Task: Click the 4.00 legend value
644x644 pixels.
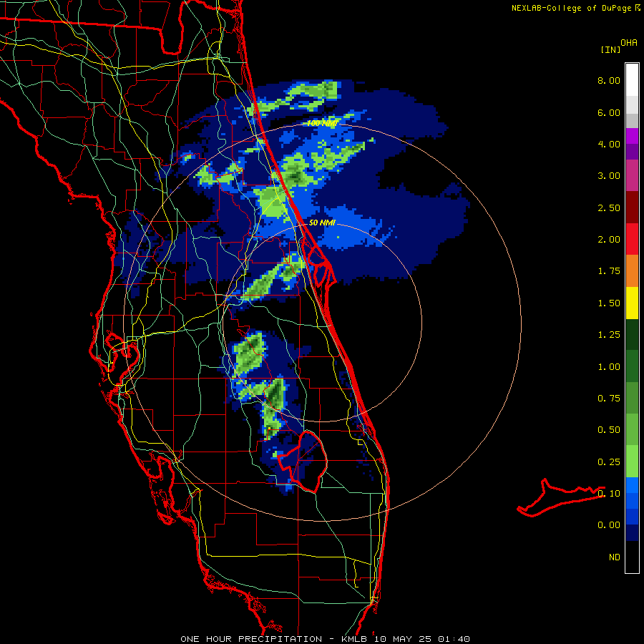Action: (x=609, y=144)
